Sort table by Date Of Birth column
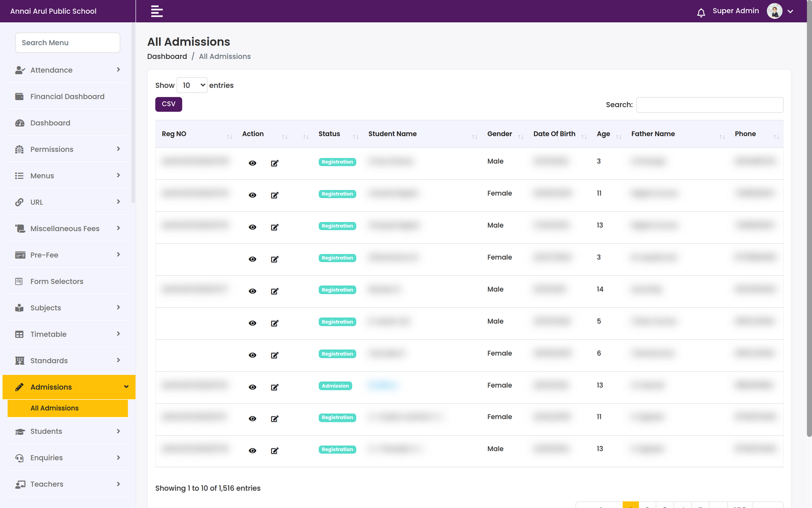812x508 pixels. click(558, 134)
